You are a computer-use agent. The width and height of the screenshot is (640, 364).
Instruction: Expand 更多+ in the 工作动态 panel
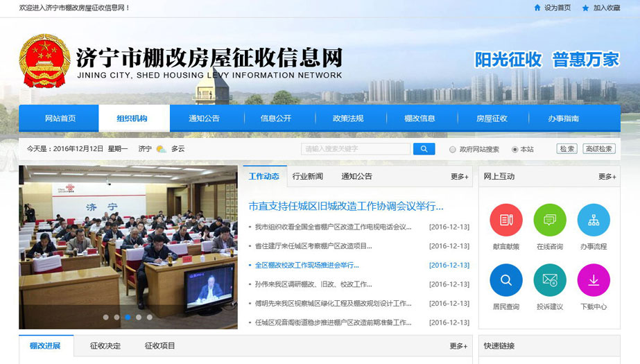click(x=459, y=177)
